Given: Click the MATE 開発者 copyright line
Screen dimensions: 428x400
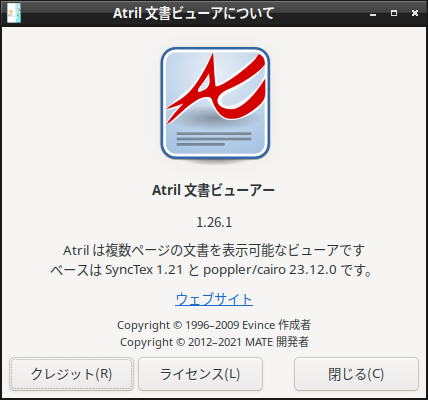Looking at the screenshot, I should tap(214, 342).
